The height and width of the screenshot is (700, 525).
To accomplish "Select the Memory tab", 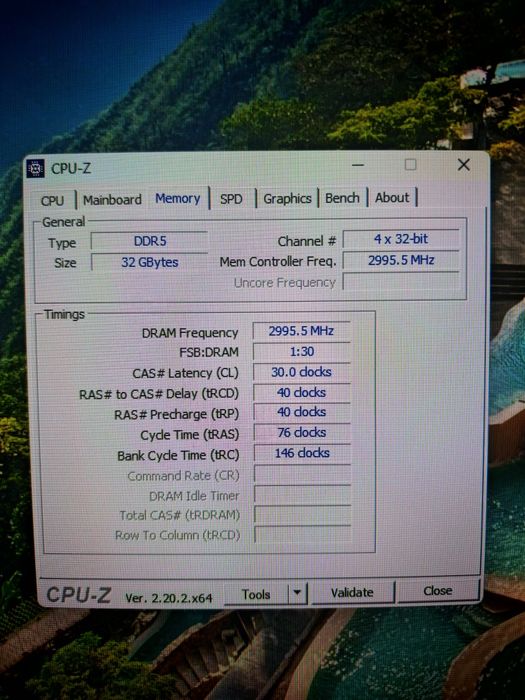I will 178,198.
